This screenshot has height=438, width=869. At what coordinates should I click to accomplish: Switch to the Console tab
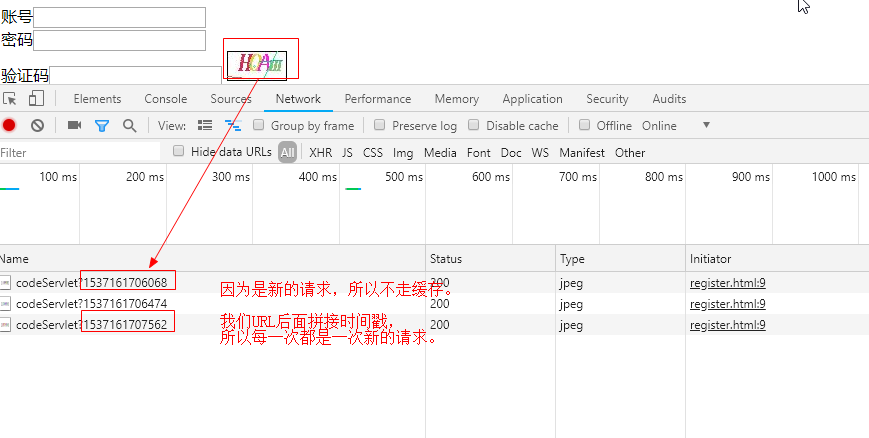pos(166,99)
